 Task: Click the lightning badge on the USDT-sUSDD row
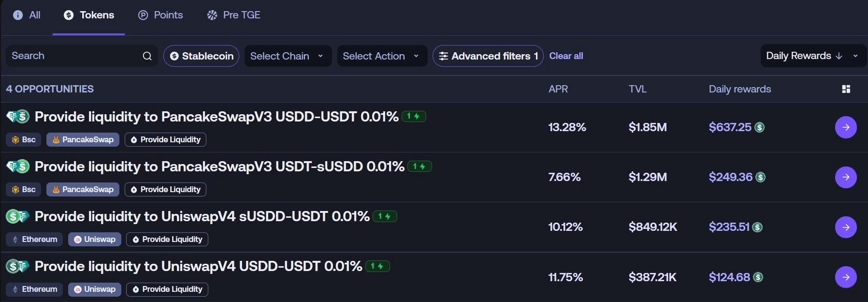(x=420, y=166)
